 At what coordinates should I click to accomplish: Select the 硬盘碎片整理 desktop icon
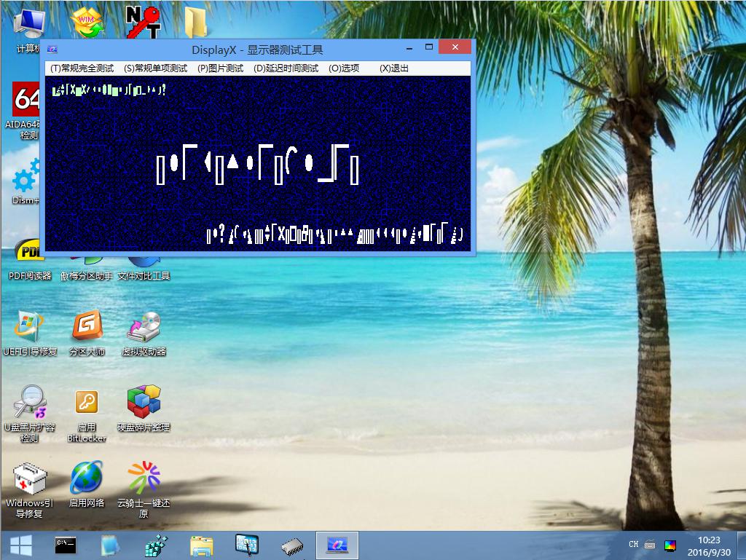(x=144, y=403)
